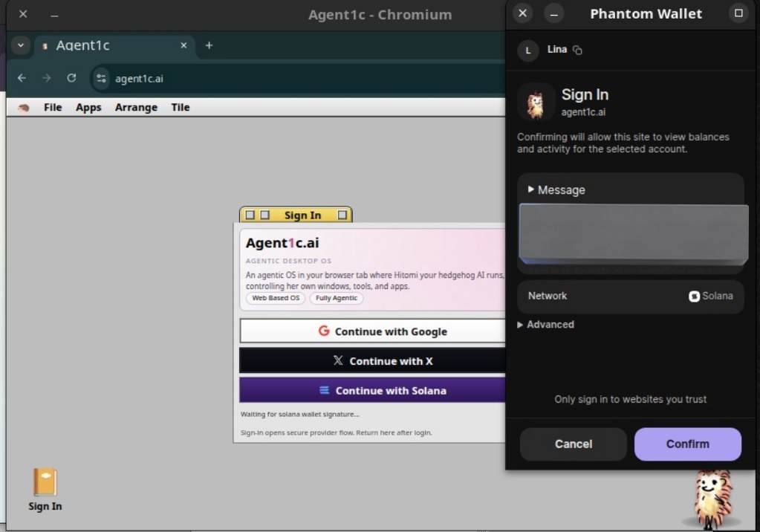760x532 pixels.
Task: Open the Arrange menu
Action: pyautogui.click(x=136, y=107)
